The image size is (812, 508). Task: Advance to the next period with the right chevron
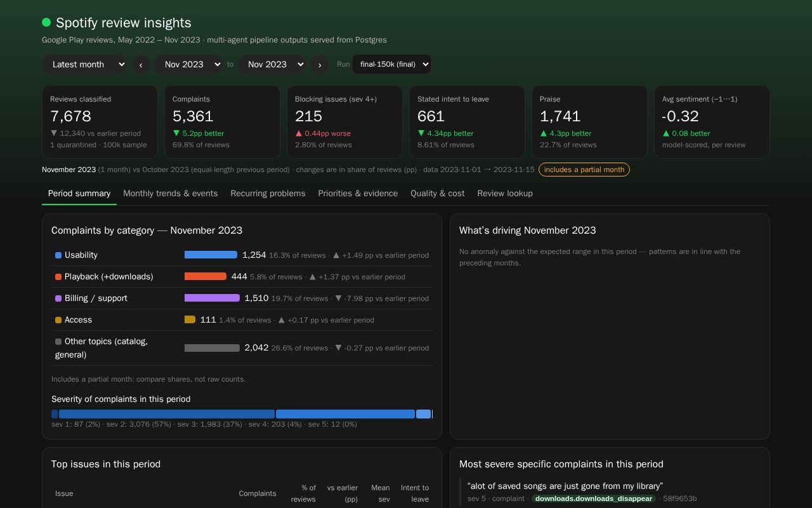[320, 64]
